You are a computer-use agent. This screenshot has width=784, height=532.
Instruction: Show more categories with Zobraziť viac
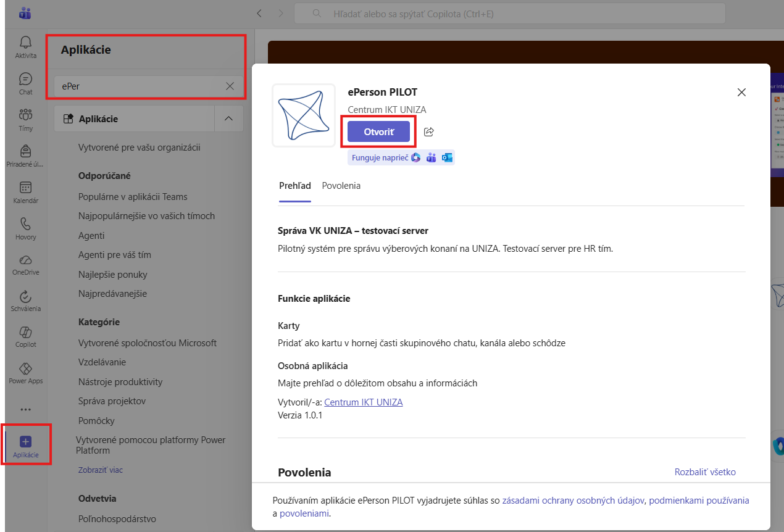(x=101, y=470)
